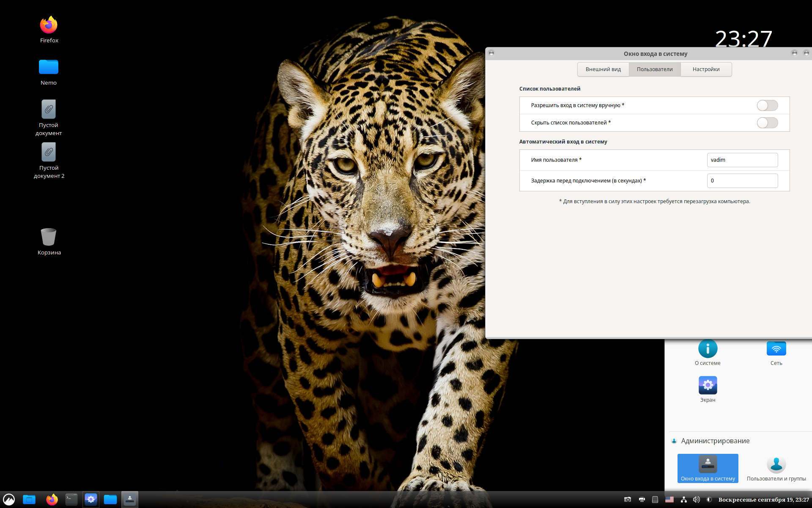Click the printer tray icon
Viewport: 812px width, 508px height.
tap(642, 500)
